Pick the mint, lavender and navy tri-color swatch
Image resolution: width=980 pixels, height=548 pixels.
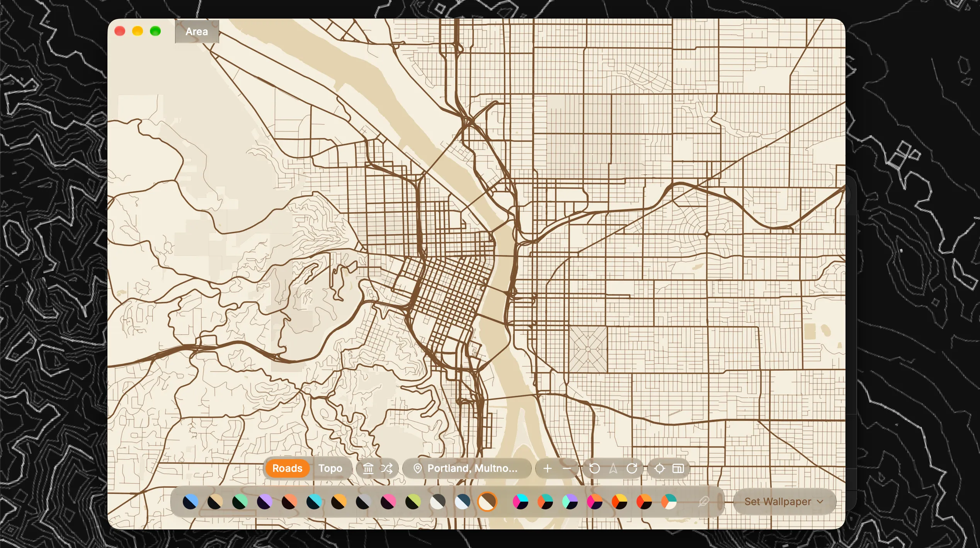[570, 502]
